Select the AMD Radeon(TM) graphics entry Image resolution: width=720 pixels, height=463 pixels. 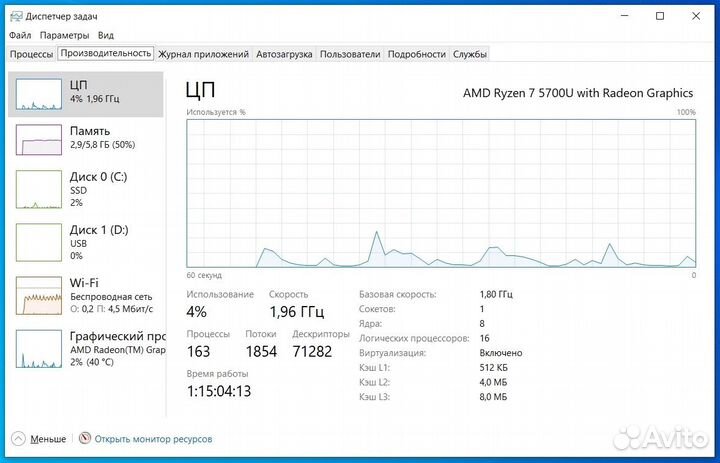click(86, 349)
